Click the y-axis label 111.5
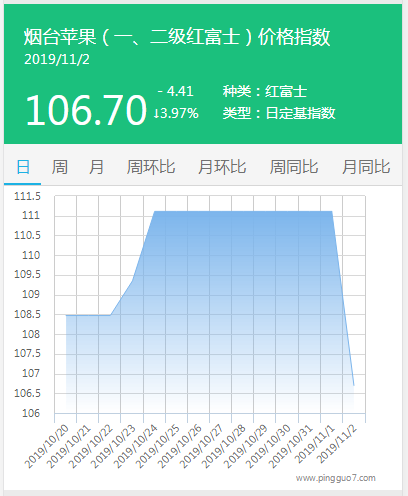Screen dimensions: 408x496 [x=27, y=196]
